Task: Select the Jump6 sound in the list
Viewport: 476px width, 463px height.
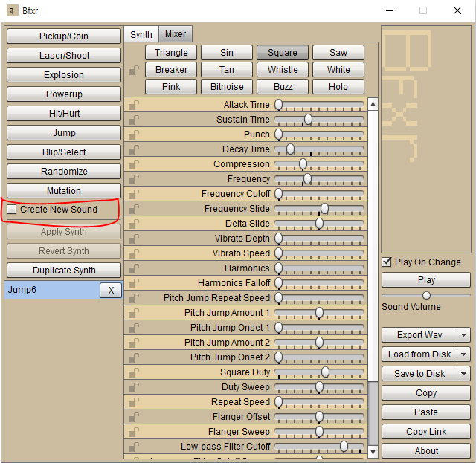Action: (x=51, y=290)
